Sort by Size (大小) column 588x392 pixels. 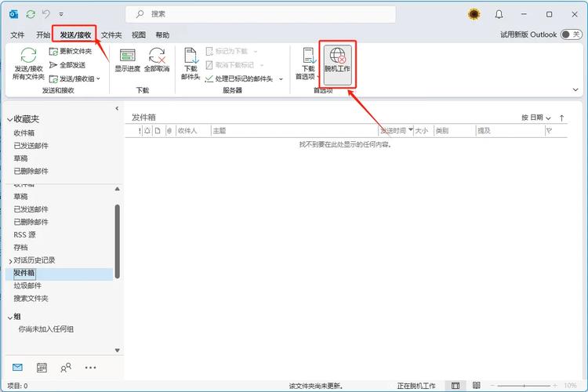pos(422,131)
